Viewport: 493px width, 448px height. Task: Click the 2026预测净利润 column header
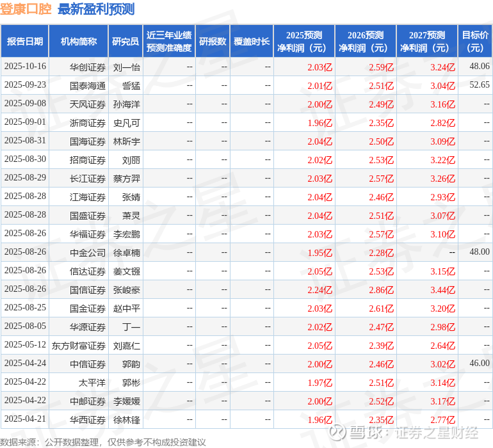click(366, 41)
